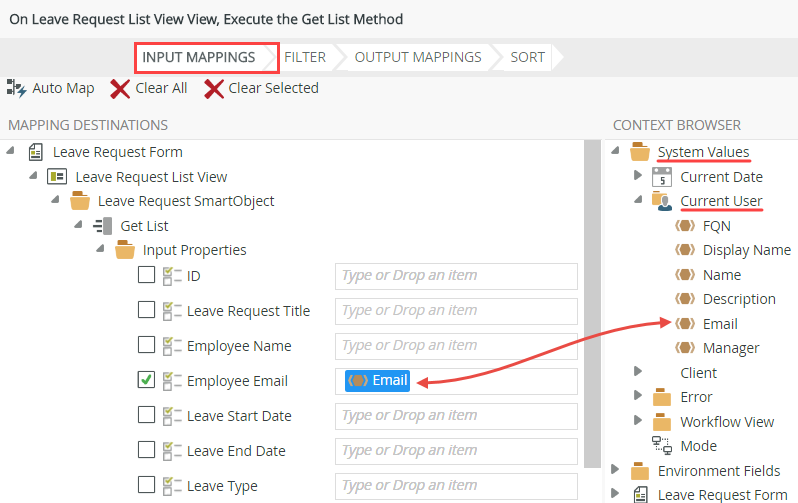
Task: Click the Leave Request Form icon in Context Browser
Action: click(641, 494)
